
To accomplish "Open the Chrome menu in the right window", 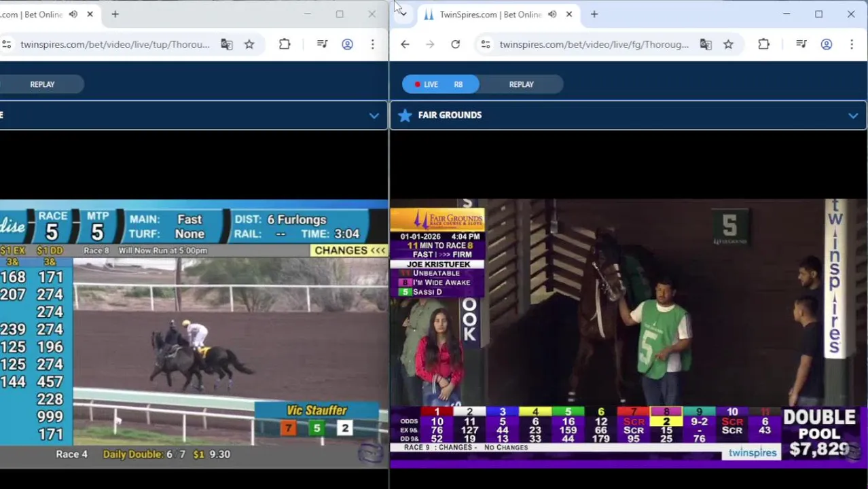I will click(x=852, y=44).
